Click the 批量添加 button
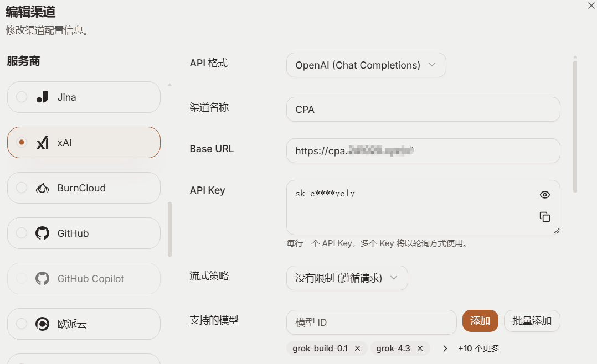This screenshot has width=597, height=364. [x=532, y=321]
